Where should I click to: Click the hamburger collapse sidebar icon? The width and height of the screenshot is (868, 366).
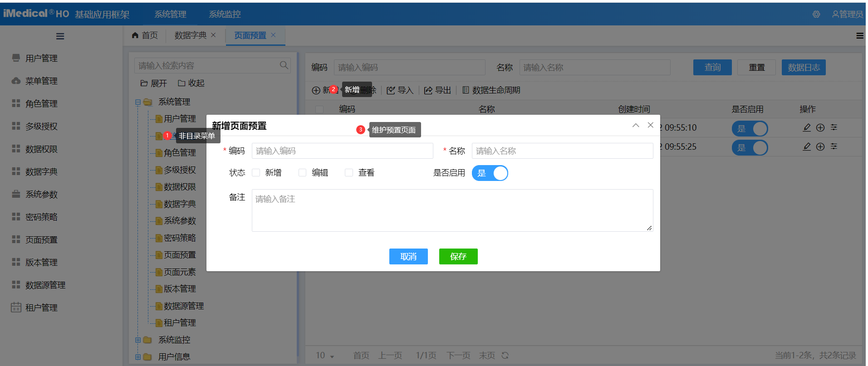point(60,36)
